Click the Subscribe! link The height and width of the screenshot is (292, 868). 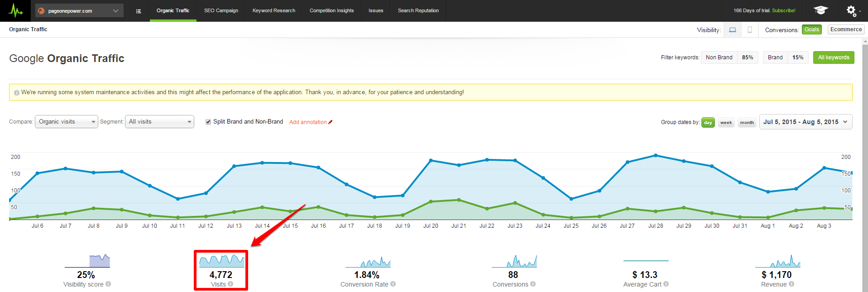784,10
